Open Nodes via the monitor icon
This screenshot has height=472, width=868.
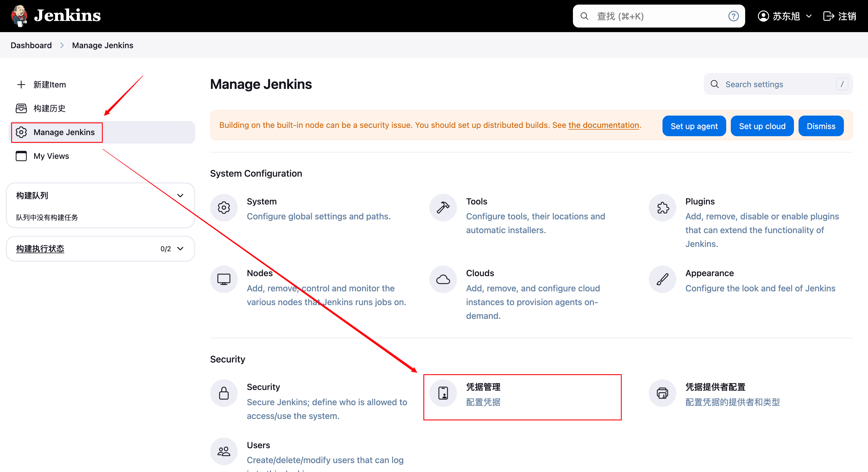pyautogui.click(x=224, y=279)
